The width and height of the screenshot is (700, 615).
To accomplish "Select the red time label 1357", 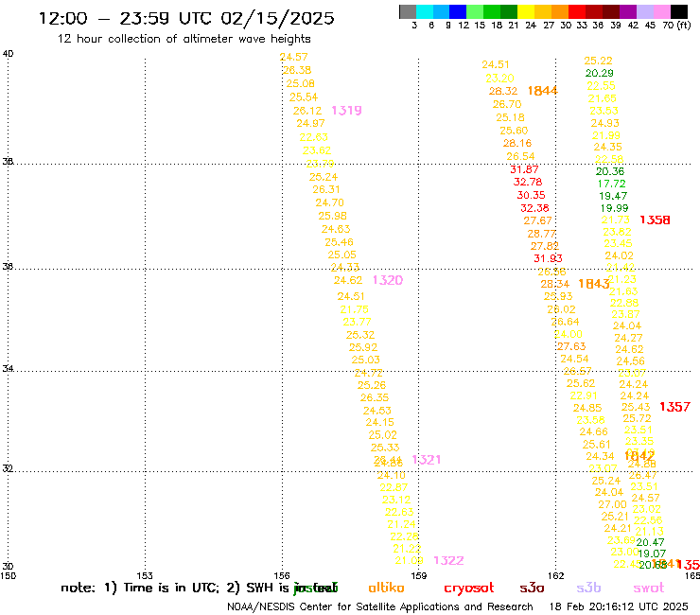I will tap(675, 407).
